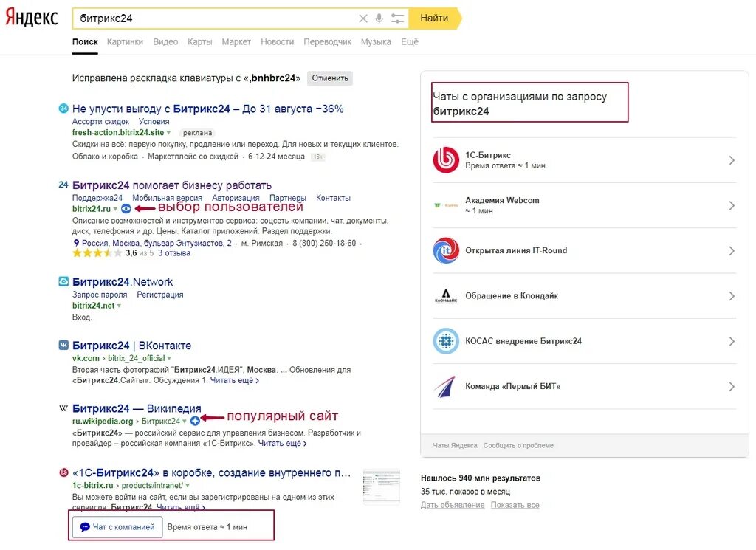Click the IT-Round round logo icon

(x=446, y=251)
